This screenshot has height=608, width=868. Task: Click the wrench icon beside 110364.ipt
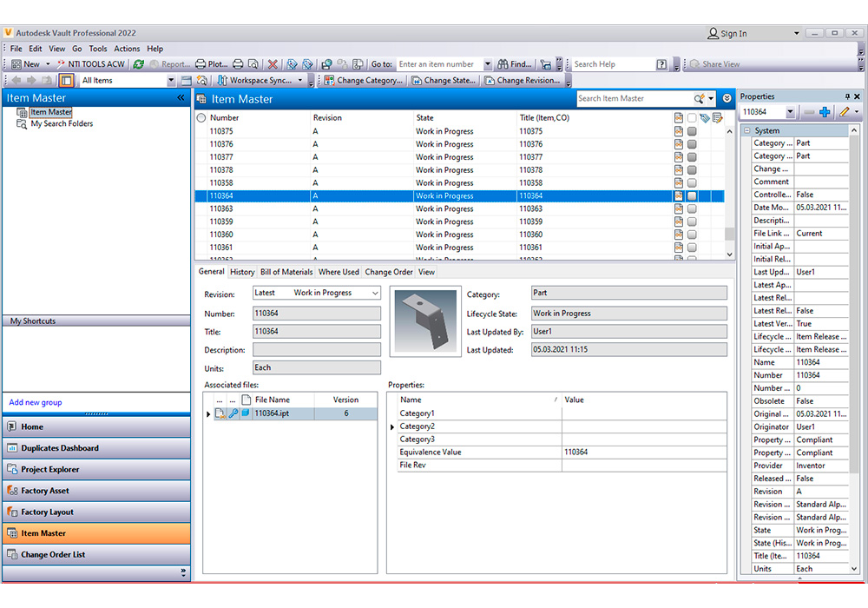[233, 413]
